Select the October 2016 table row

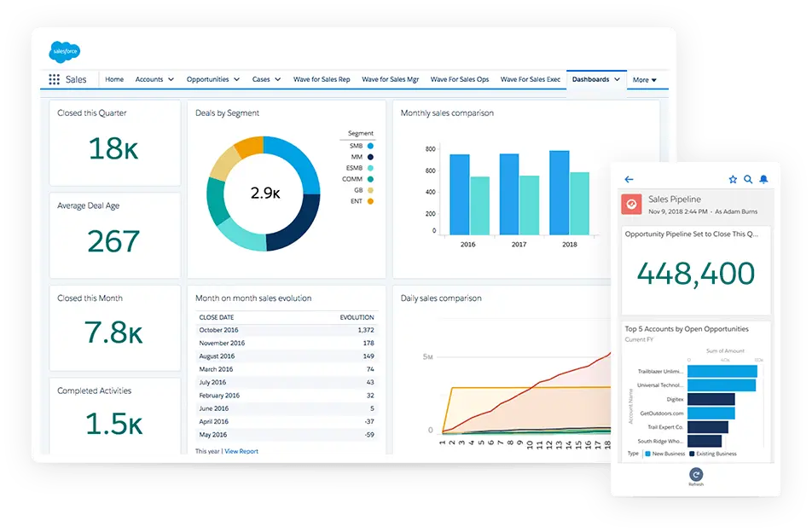[x=286, y=330]
